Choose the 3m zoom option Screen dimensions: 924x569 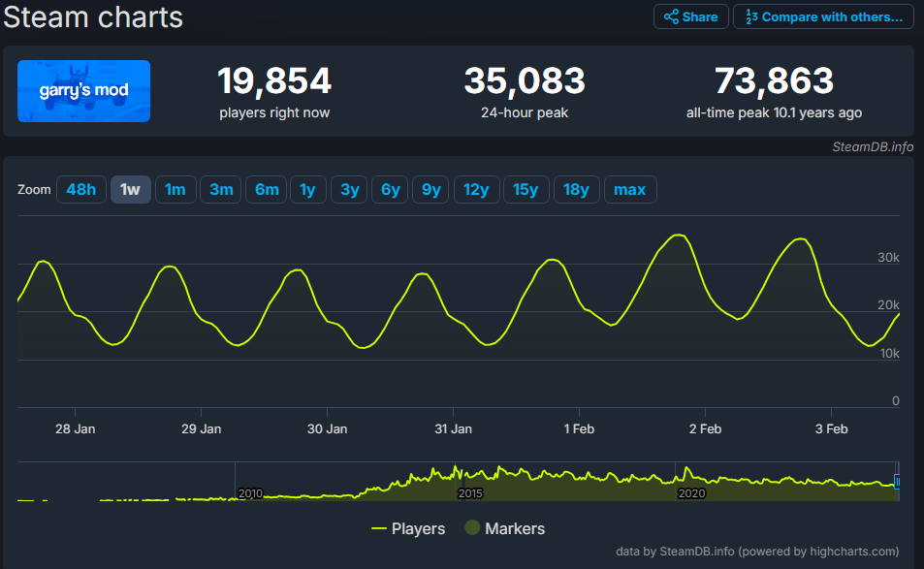point(221,190)
